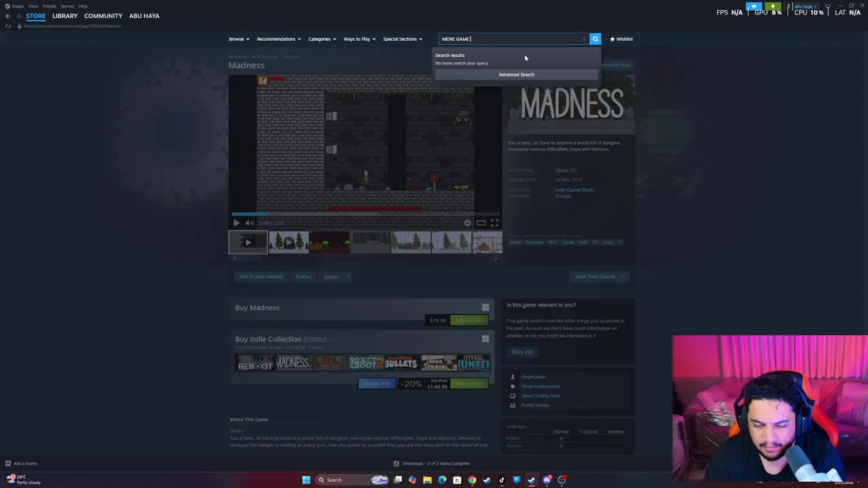Screen dimensions: 868x488
Task: Expand the Recommendations dropdown
Action: point(279,39)
